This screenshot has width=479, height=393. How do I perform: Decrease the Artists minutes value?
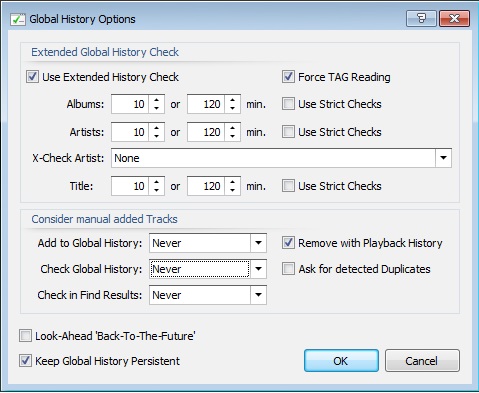click(232, 136)
